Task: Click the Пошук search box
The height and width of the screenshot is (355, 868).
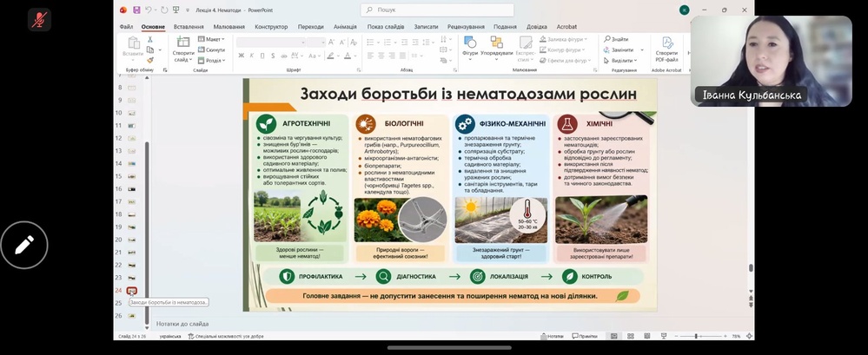Action: pos(437,10)
